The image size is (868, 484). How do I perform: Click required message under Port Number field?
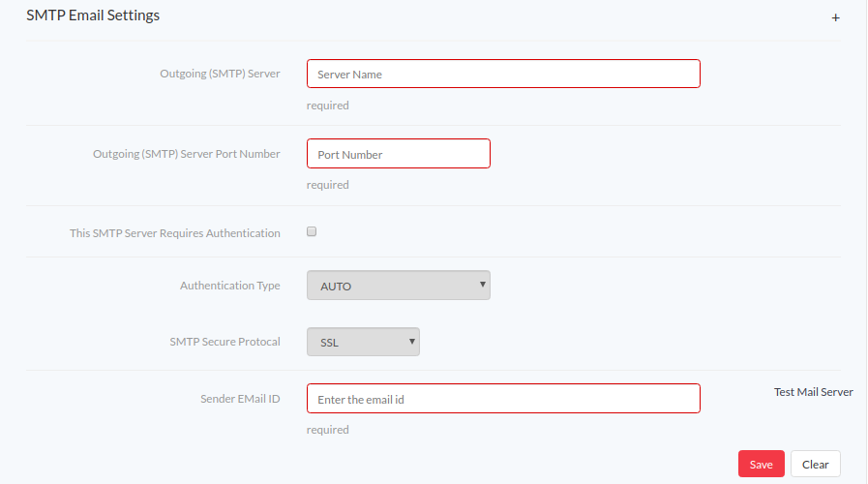pyautogui.click(x=328, y=185)
